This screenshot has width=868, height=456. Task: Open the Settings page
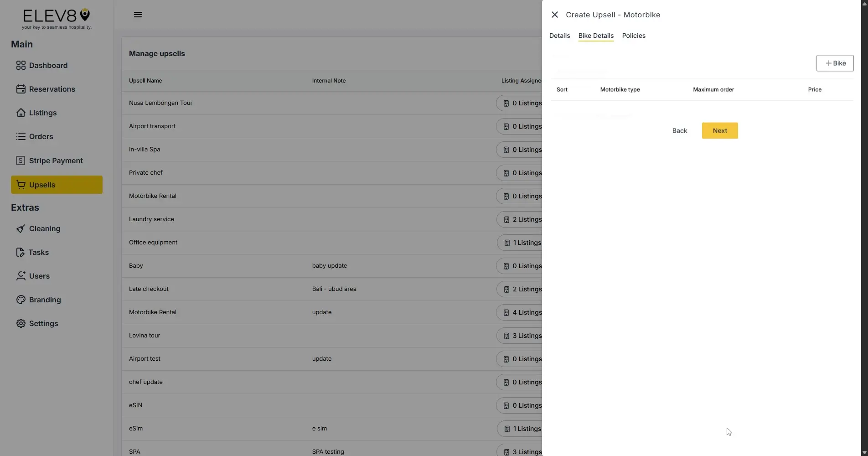(x=43, y=323)
